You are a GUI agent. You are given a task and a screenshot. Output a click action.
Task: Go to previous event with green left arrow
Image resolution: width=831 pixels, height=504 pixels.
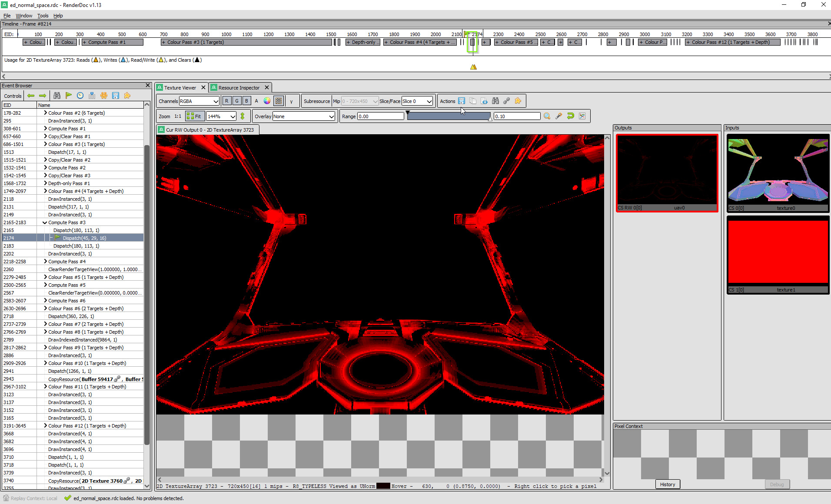[x=31, y=96]
